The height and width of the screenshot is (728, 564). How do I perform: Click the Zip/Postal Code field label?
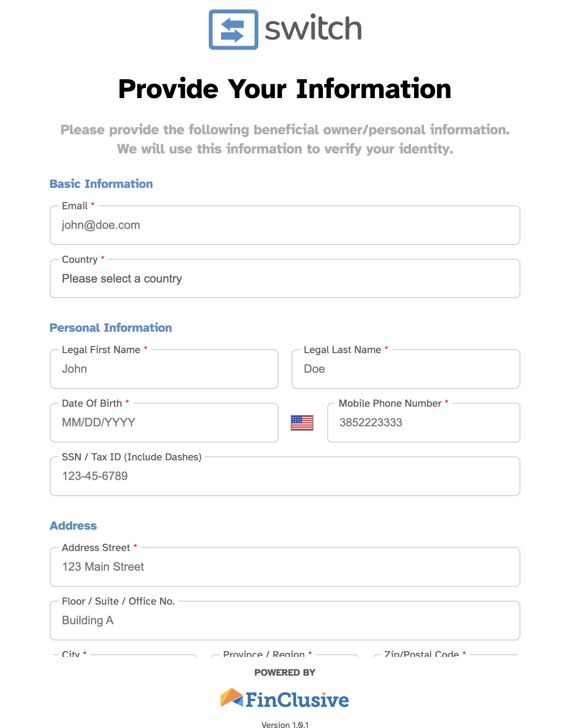coord(421,653)
